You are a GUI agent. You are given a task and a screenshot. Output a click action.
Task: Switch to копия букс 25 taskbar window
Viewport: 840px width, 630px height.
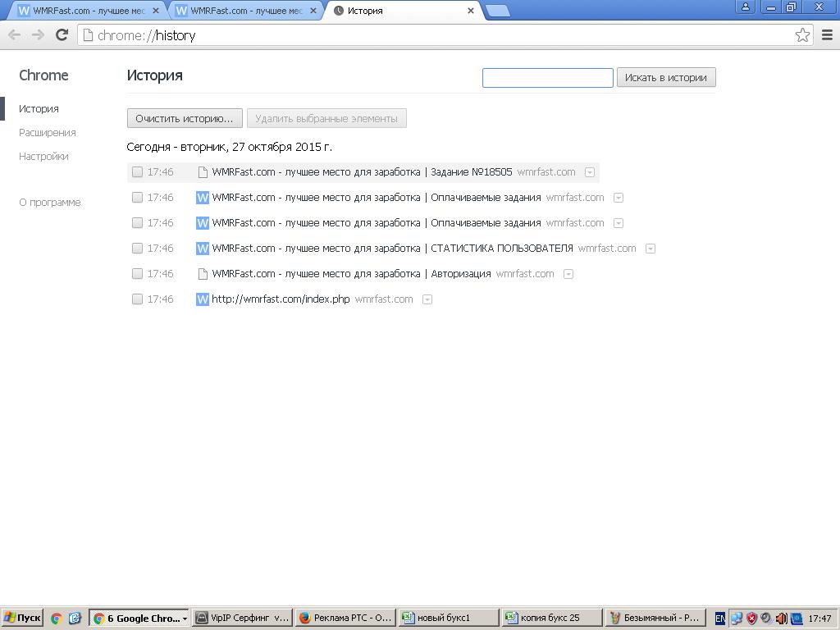point(552,619)
